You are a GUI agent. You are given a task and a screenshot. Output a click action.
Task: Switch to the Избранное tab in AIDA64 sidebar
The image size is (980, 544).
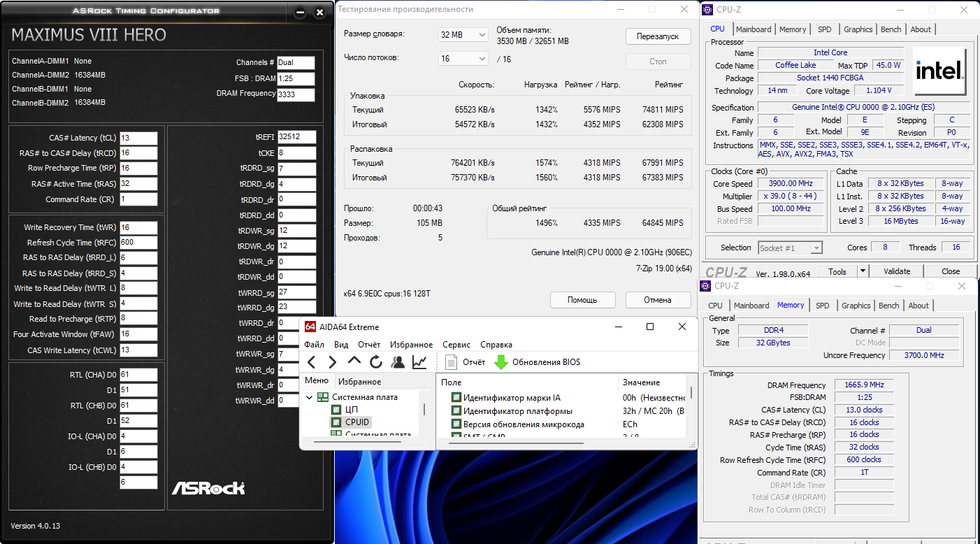pyautogui.click(x=359, y=381)
